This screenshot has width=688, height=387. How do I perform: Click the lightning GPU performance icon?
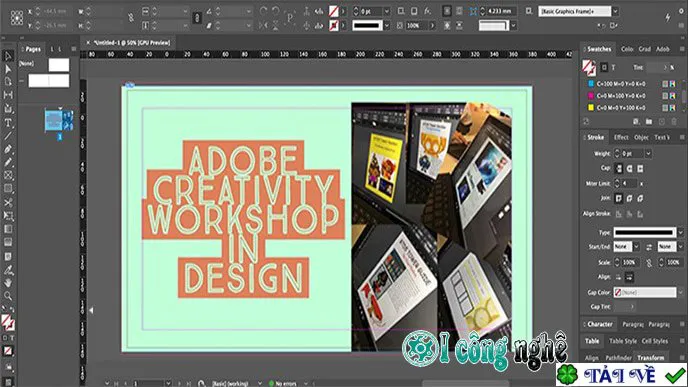click(x=668, y=17)
